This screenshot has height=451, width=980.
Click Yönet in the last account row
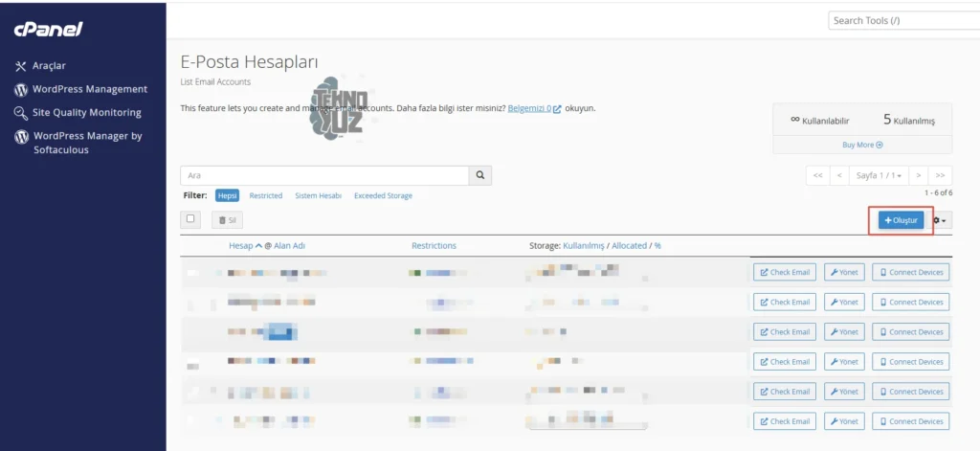(844, 421)
